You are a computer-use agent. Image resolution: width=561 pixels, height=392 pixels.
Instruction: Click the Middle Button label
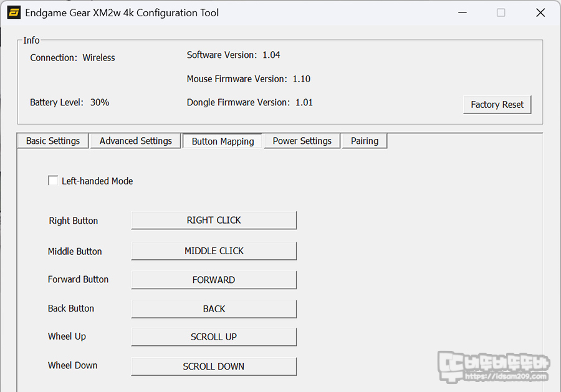tap(75, 251)
